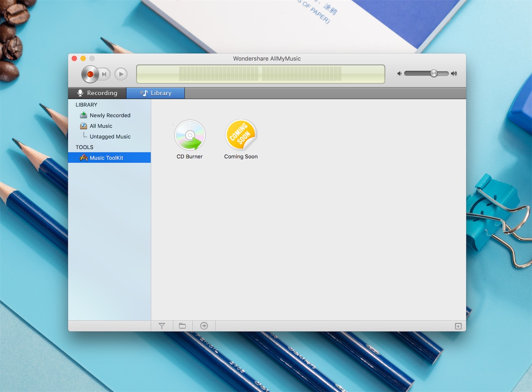Click the music note icon on Library tab
The width and height of the screenshot is (532, 392).
[x=144, y=93]
